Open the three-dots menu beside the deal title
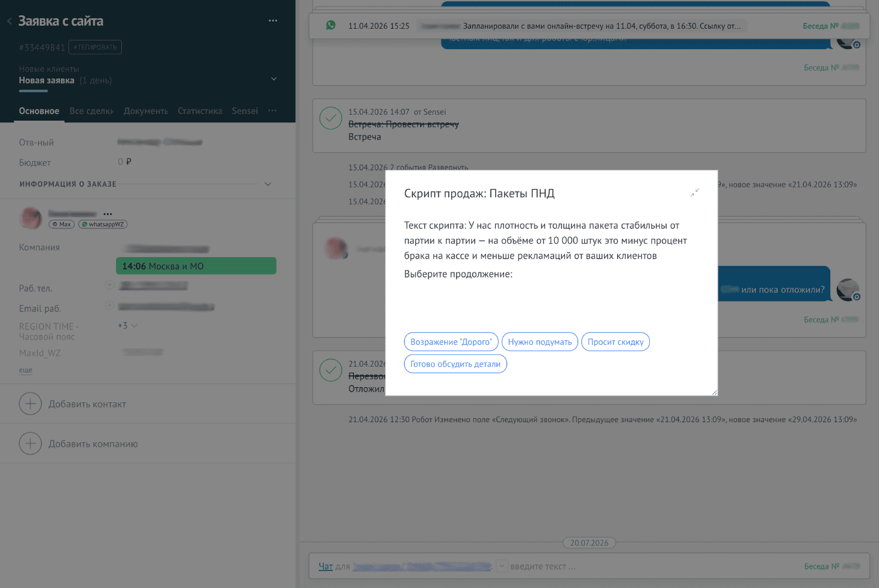The height and width of the screenshot is (588, 879). (273, 20)
